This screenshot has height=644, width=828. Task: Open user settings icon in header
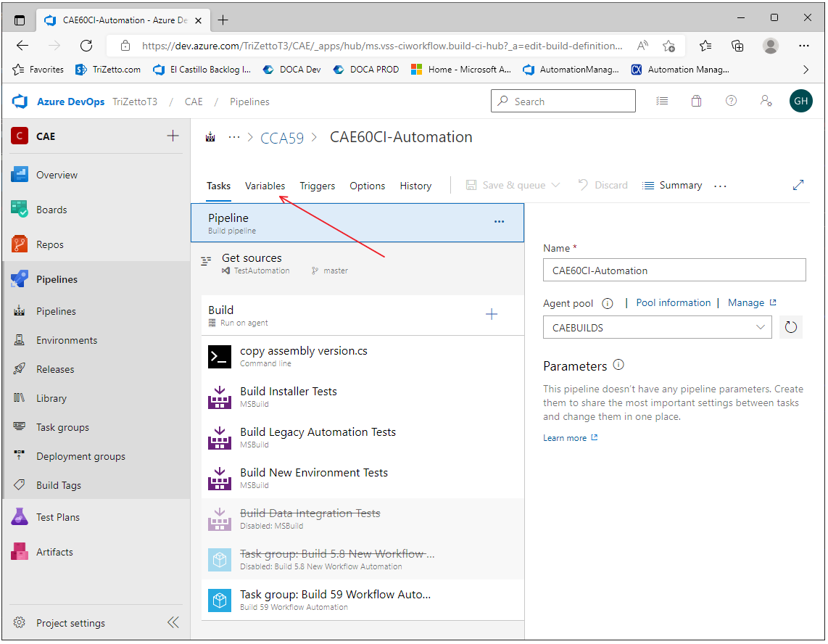pyautogui.click(x=766, y=102)
